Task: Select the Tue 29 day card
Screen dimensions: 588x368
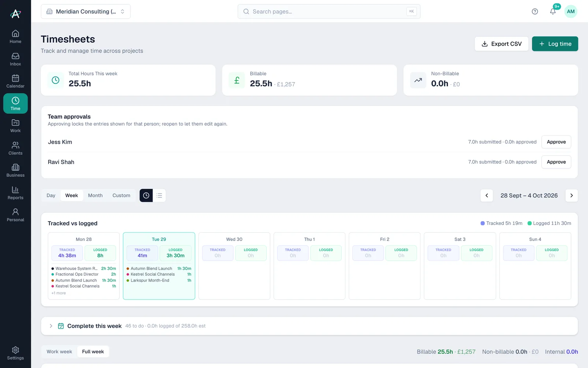Action: [159, 266]
